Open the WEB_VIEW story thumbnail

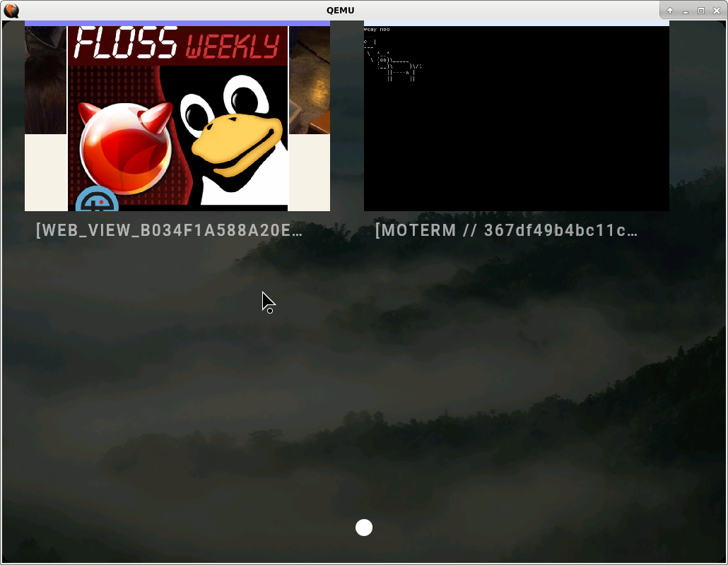click(177, 117)
